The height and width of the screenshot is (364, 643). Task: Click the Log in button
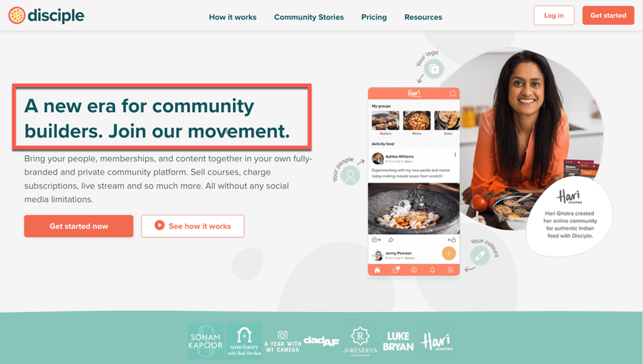(x=554, y=16)
